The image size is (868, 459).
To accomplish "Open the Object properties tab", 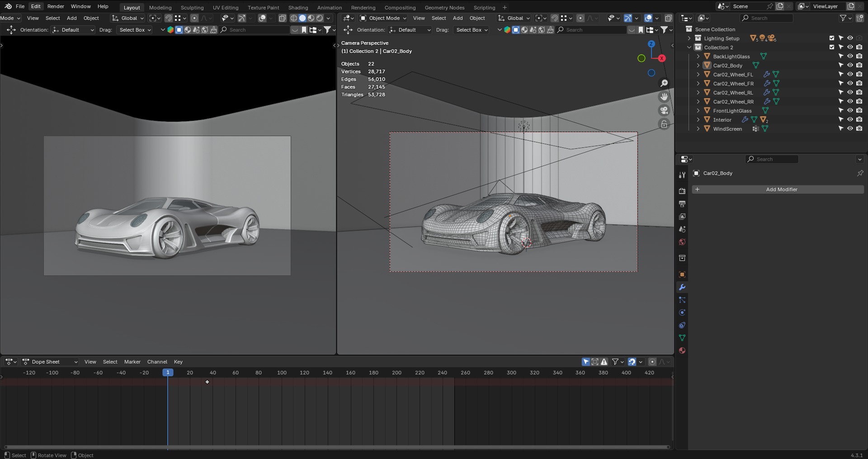I will pyautogui.click(x=682, y=274).
